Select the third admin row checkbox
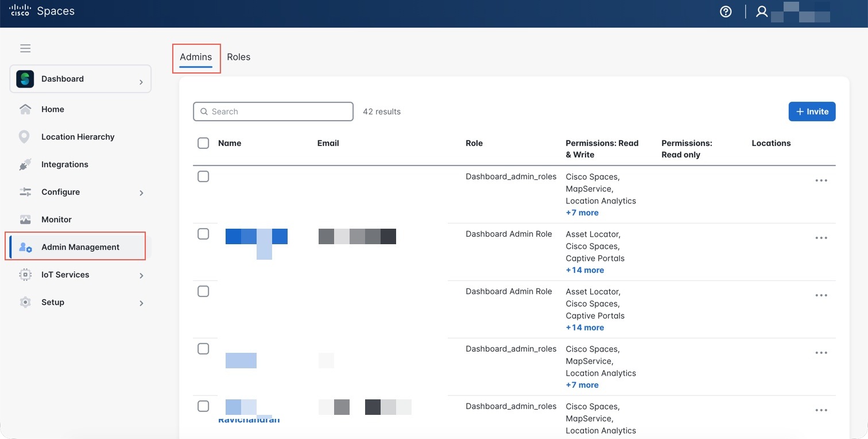This screenshot has height=439, width=868. click(203, 291)
